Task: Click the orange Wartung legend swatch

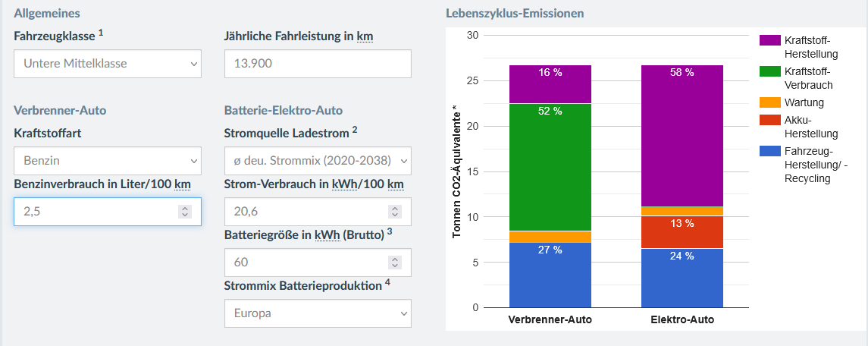Action: point(769,102)
